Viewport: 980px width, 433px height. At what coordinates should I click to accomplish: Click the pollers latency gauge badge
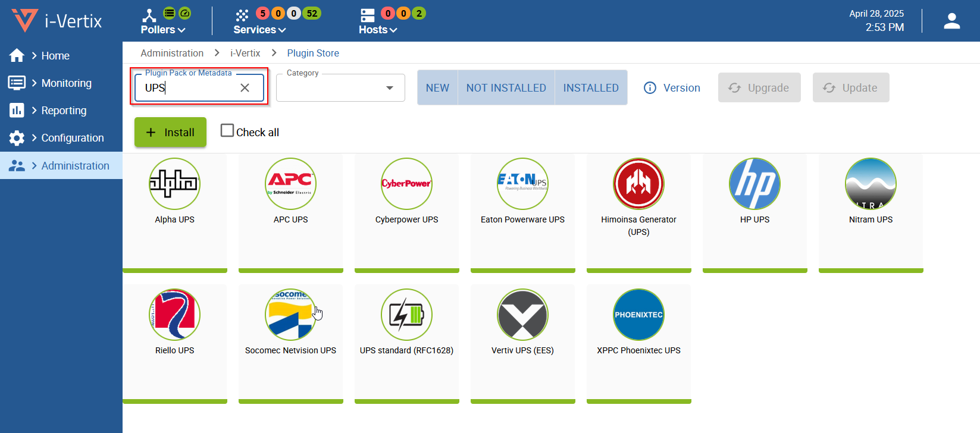tap(185, 13)
